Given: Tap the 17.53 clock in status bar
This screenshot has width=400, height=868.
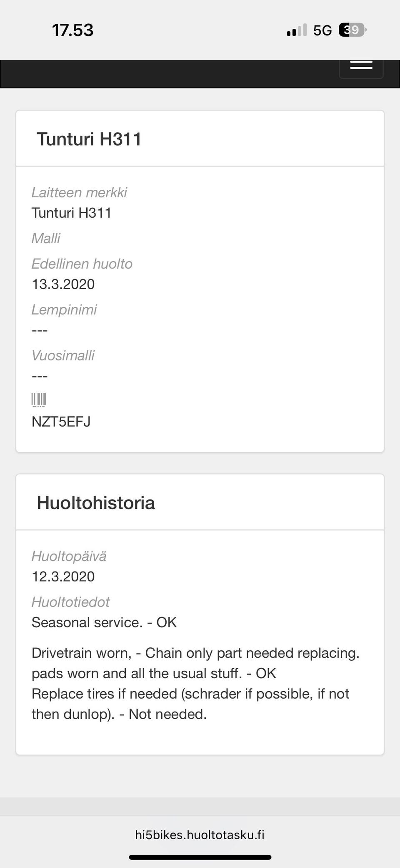Looking at the screenshot, I should click(x=72, y=30).
